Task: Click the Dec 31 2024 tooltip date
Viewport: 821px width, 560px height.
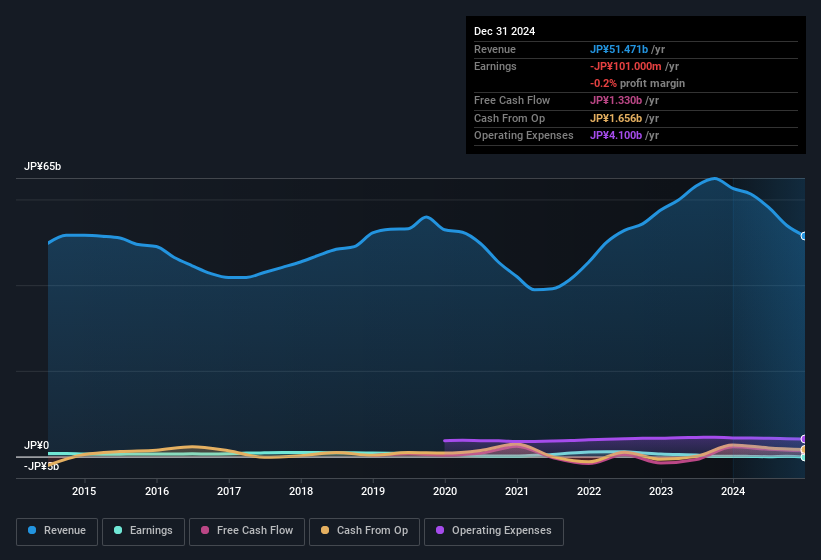Action: pyautogui.click(x=504, y=31)
